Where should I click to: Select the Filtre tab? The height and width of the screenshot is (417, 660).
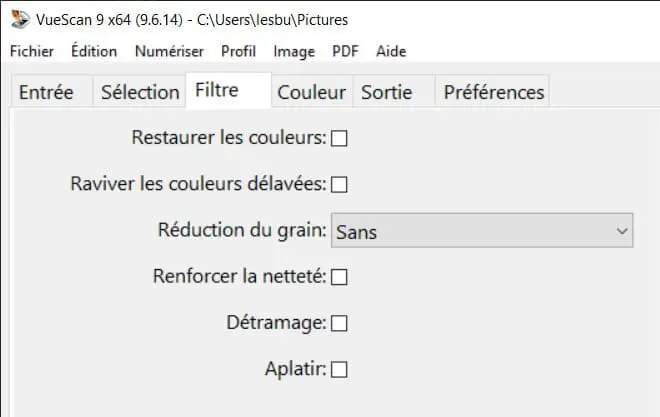[229, 90]
